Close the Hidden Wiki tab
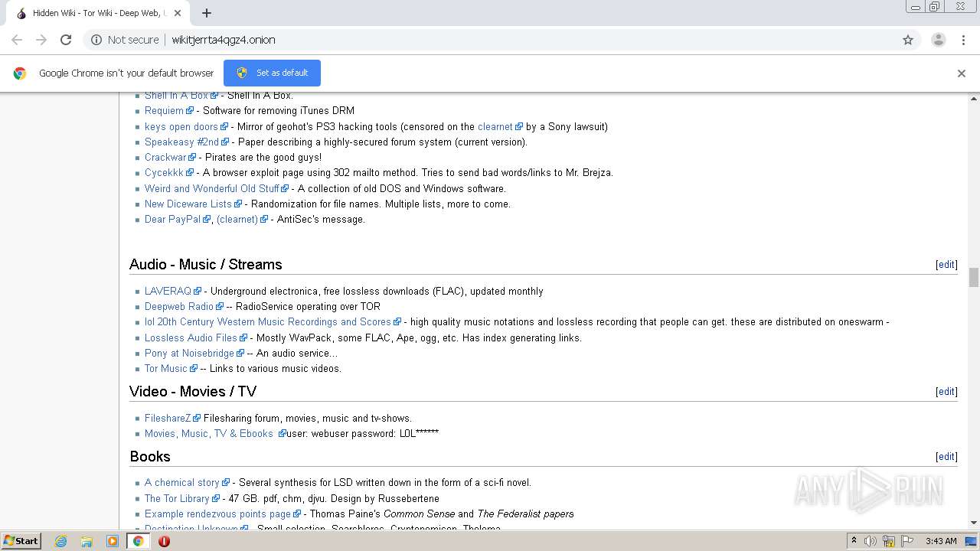Viewport: 980px width, 551px height. [x=178, y=13]
